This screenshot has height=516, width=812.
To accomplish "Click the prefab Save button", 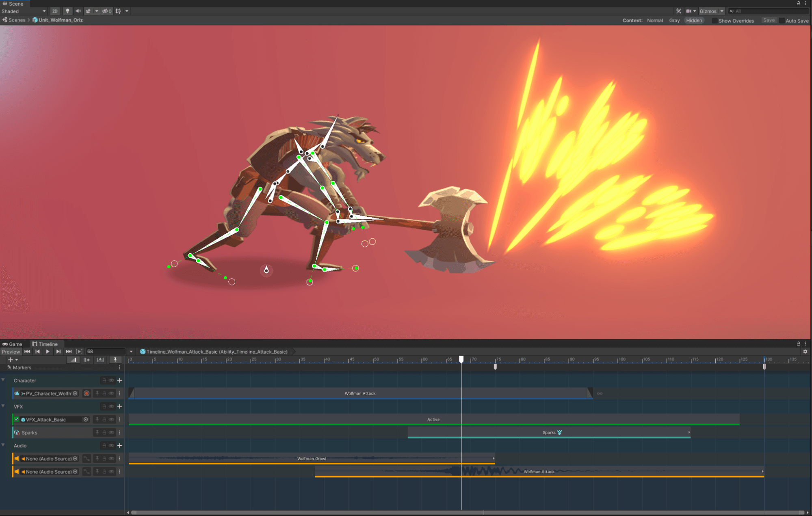I will coord(769,20).
